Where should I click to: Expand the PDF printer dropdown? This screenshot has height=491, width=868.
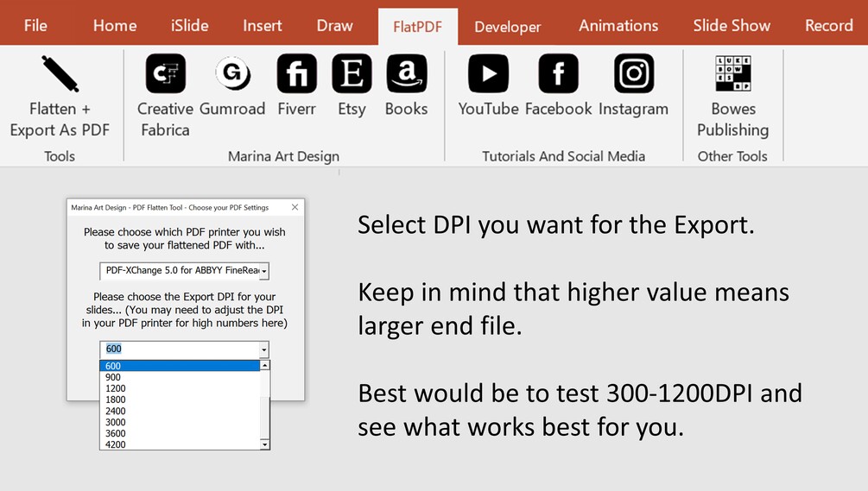coord(264,271)
